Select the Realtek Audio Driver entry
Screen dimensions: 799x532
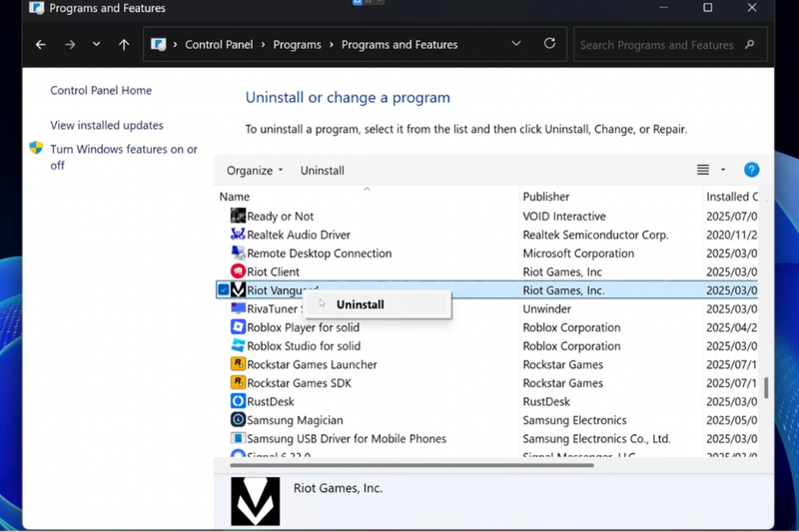299,235
